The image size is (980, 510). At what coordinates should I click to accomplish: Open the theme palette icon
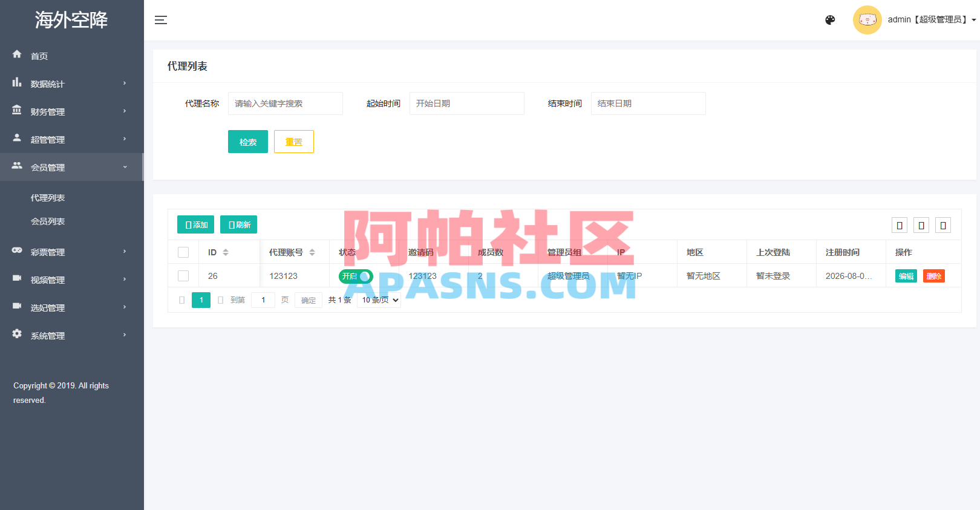(830, 20)
